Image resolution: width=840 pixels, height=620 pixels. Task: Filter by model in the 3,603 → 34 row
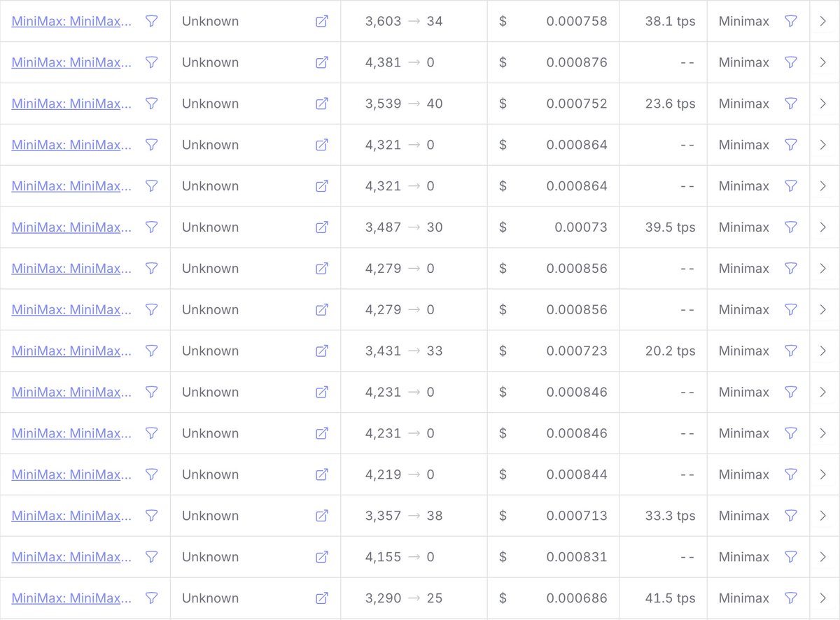(x=151, y=21)
